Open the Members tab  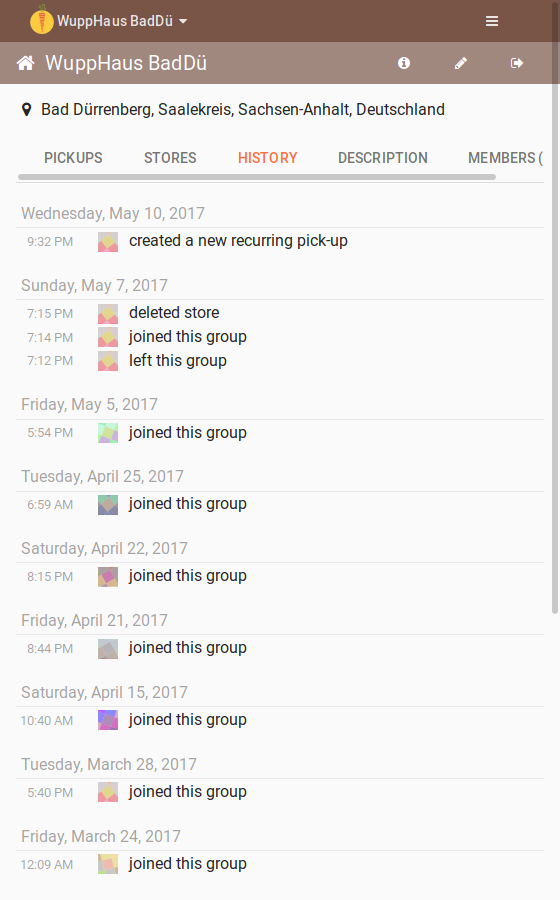coord(505,158)
